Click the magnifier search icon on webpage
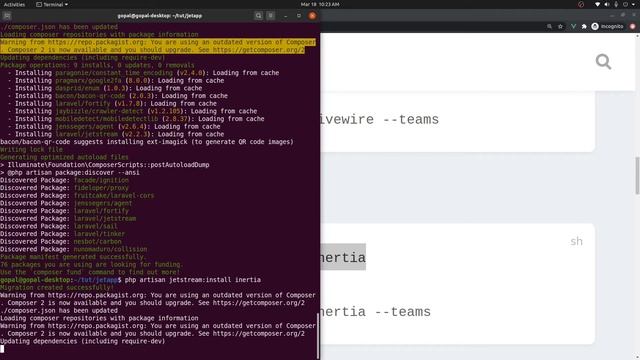Image resolution: width=640 pixels, height=360 pixels. coord(603,62)
